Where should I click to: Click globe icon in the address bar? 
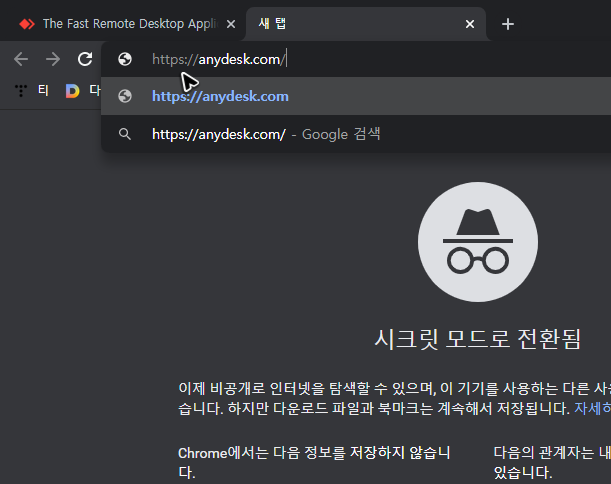pos(125,59)
